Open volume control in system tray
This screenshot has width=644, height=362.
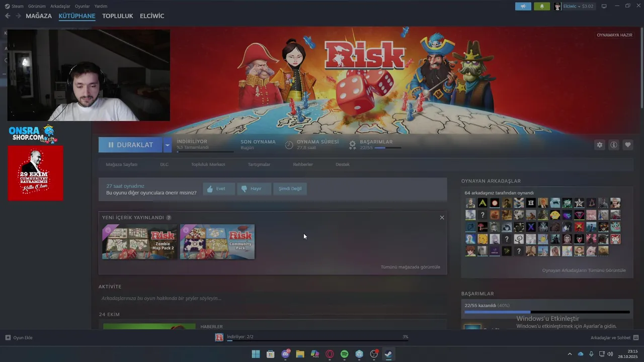(x=610, y=354)
